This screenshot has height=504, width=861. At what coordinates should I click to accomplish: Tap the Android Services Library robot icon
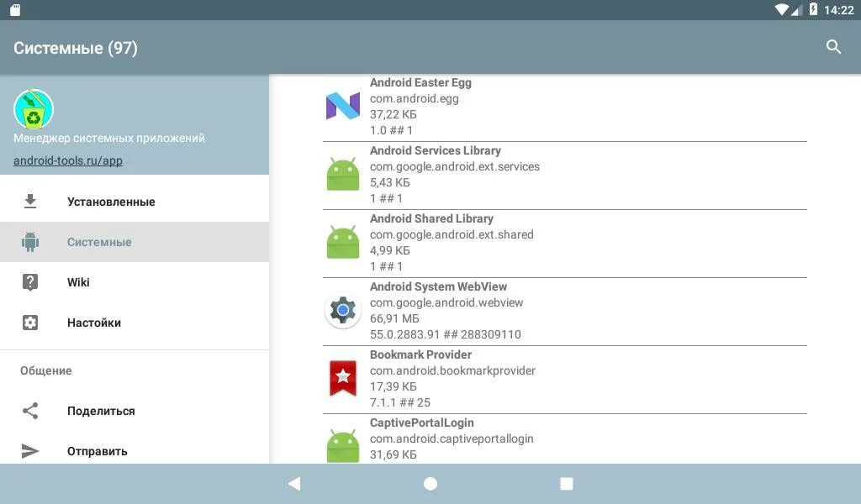[x=343, y=174]
